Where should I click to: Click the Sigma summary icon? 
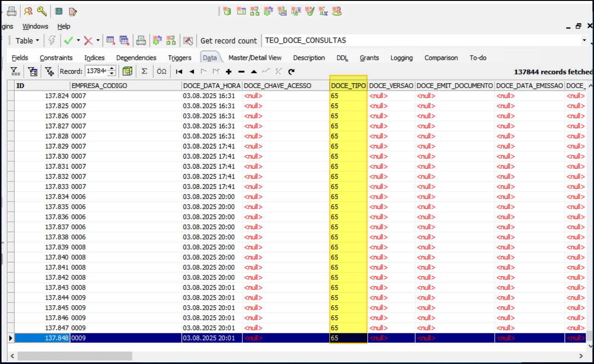pyautogui.click(x=144, y=71)
